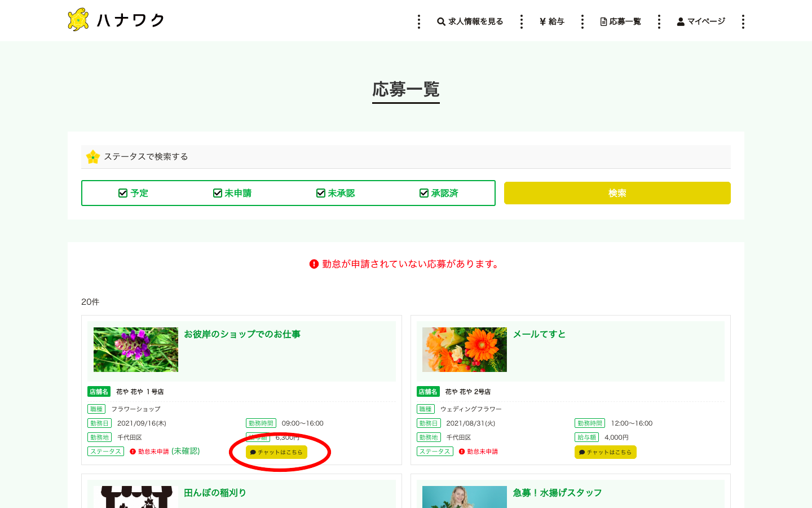The image size is (812, 508).
Task: Open chat for the 花や 花や 1号店 job
Action: pyautogui.click(x=276, y=452)
